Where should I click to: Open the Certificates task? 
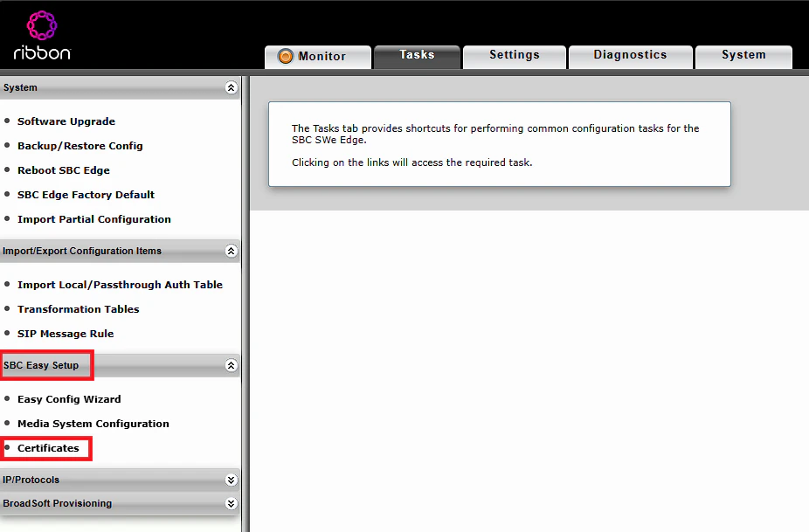click(48, 448)
